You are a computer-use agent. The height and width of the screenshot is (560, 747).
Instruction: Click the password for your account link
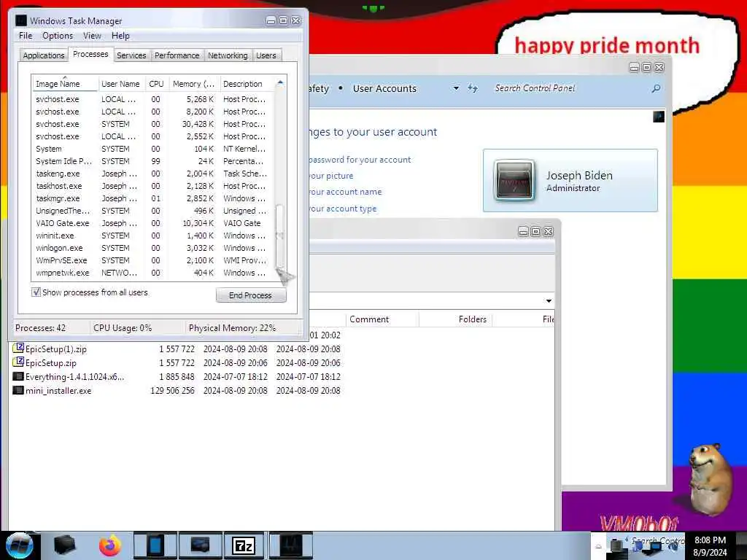pos(359,160)
